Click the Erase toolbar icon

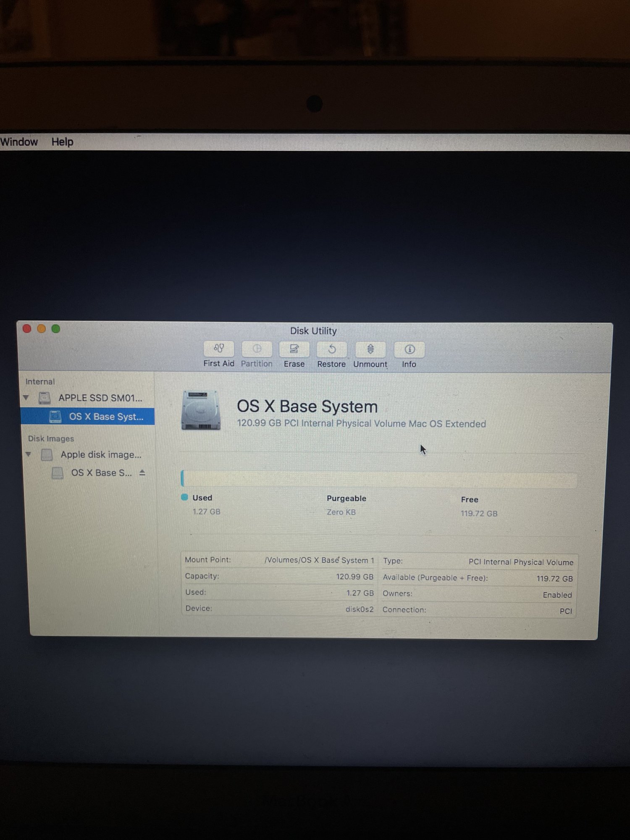click(294, 349)
